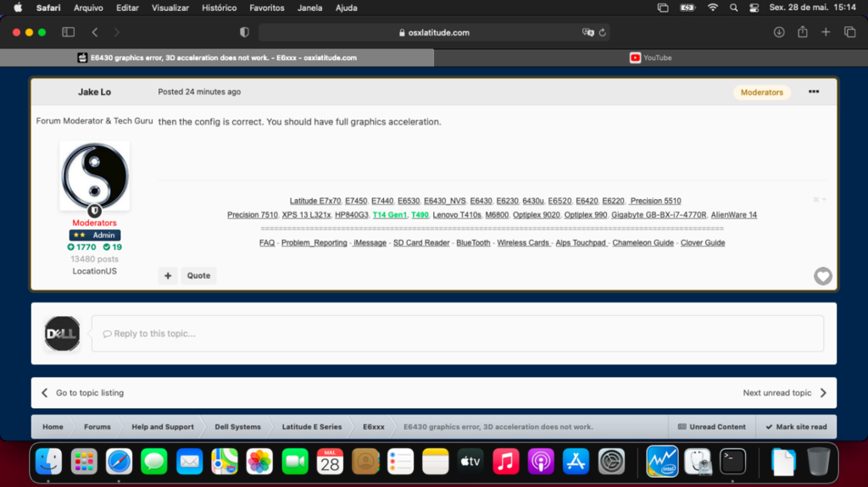Click the Wi-Fi status icon
868x487 pixels.
[712, 8]
